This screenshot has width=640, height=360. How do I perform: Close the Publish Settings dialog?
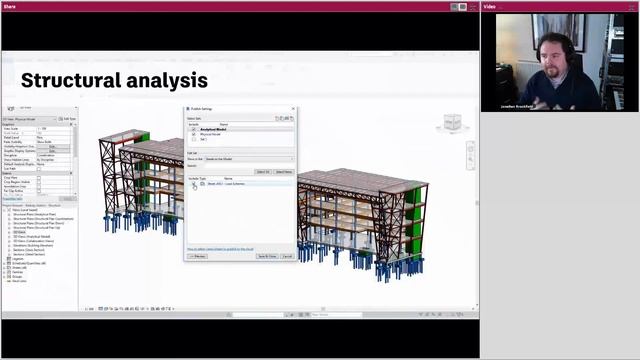293,109
